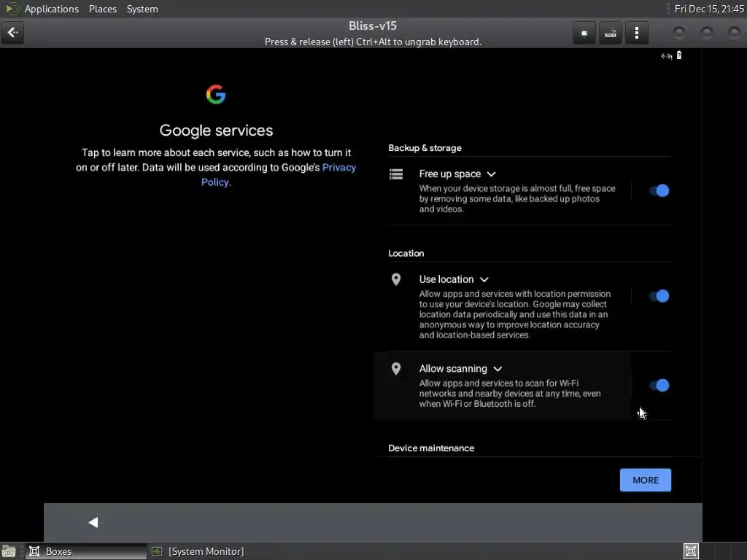The image size is (747, 560).
Task: Click the show desktop icon in bottom panel
Action: tap(9, 551)
